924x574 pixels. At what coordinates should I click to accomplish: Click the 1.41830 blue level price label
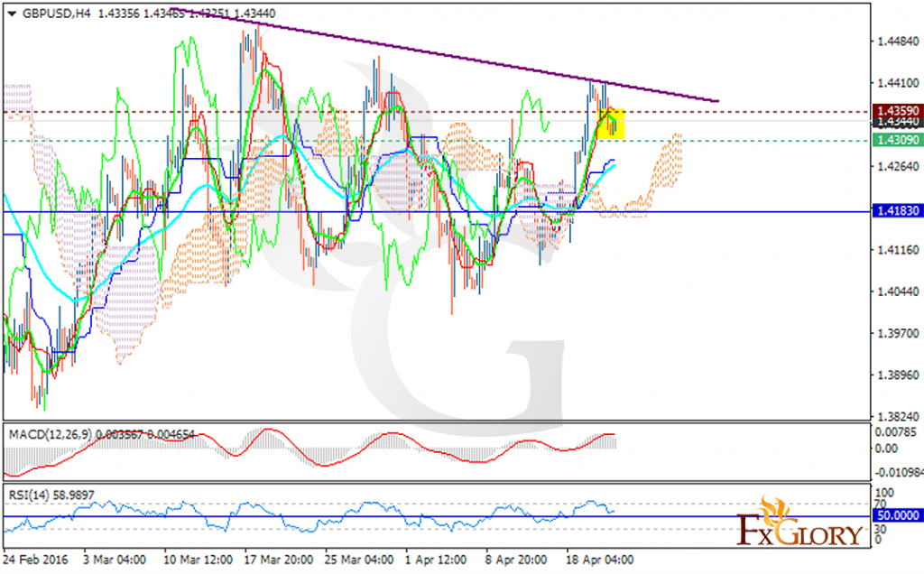click(897, 211)
